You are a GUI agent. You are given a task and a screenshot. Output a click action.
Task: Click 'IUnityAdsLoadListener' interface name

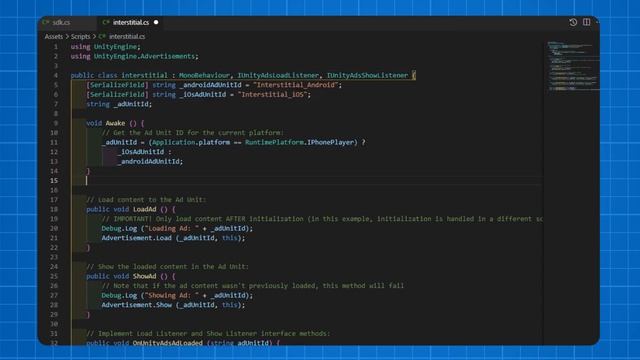click(278, 76)
